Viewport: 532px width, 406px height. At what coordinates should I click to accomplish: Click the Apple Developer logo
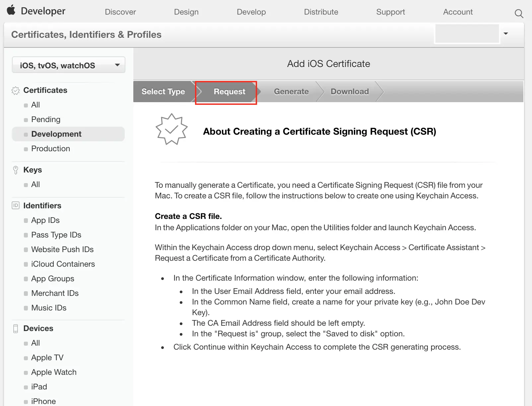[11, 10]
